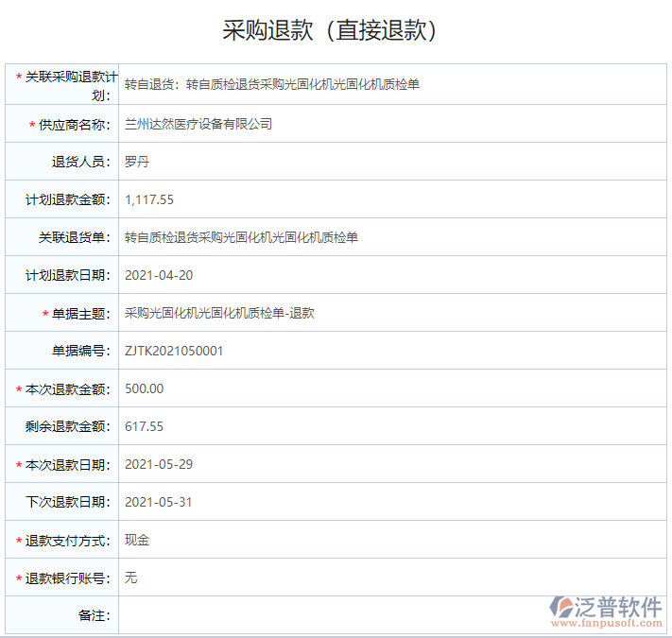Image resolution: width=672 pixels, height=638 pixels.
Task: Open the www.fanpusoft.com website link
Action: pos(606,624)
